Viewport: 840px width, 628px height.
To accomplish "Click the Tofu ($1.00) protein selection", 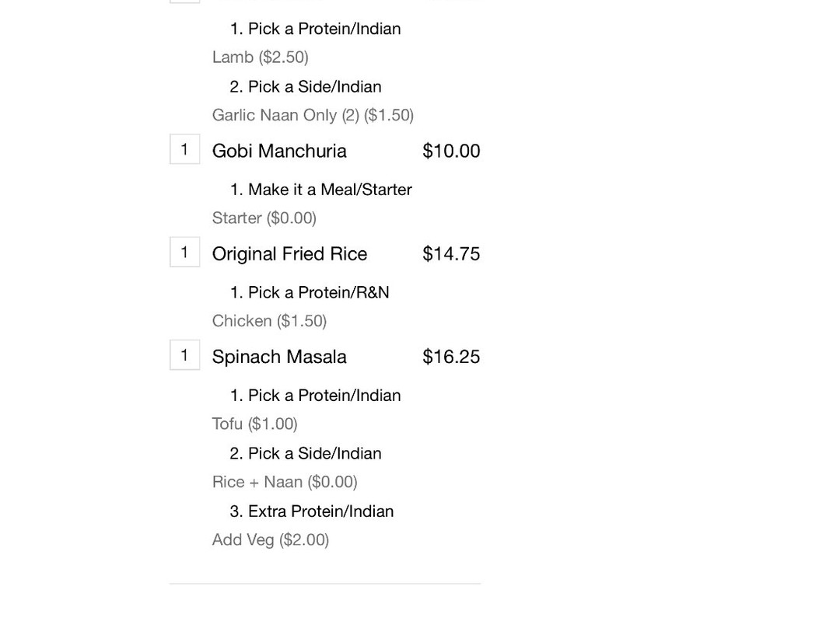I will pos(254,424).
